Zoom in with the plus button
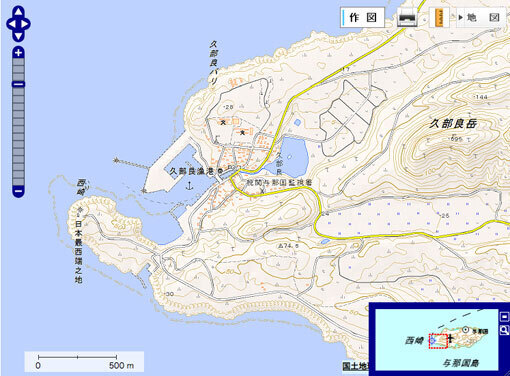The image size is (510, 376). tap(18, 53)
